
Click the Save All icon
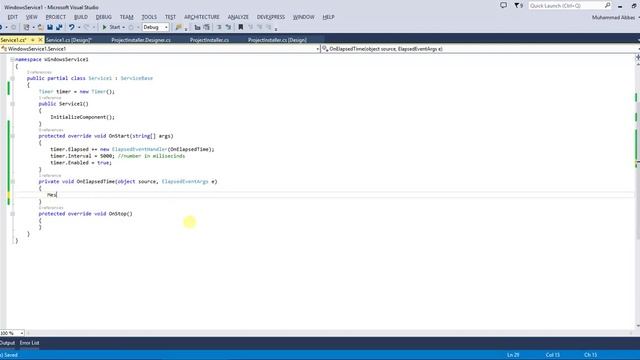59,27
